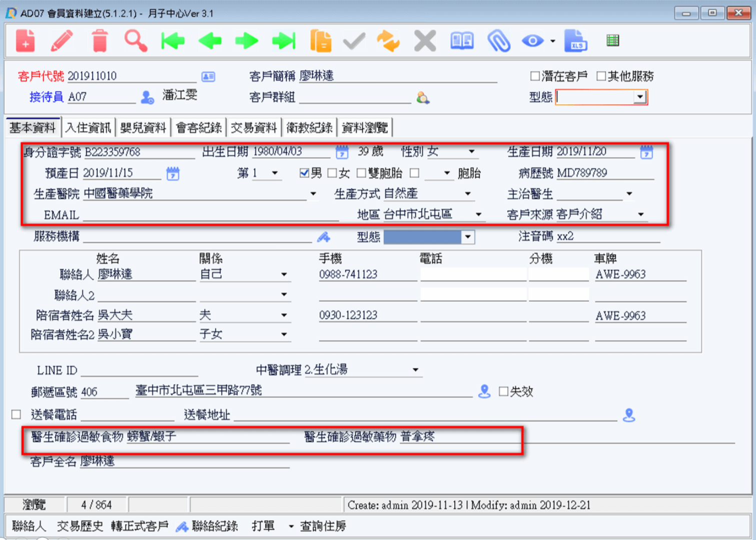The height and width of the screenshot is (540, 756).
Task: Switch to the 基本資料 tab
Action: pos(33,127)
